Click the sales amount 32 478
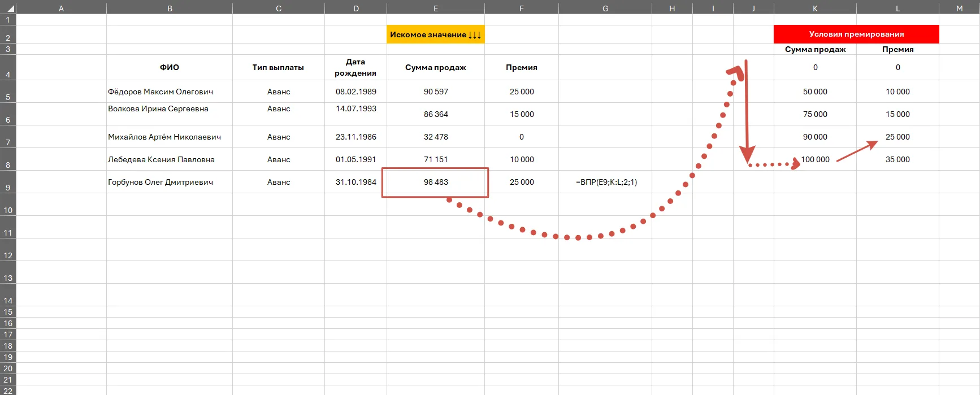Screen dimensions: 980x395 [436, 137]
